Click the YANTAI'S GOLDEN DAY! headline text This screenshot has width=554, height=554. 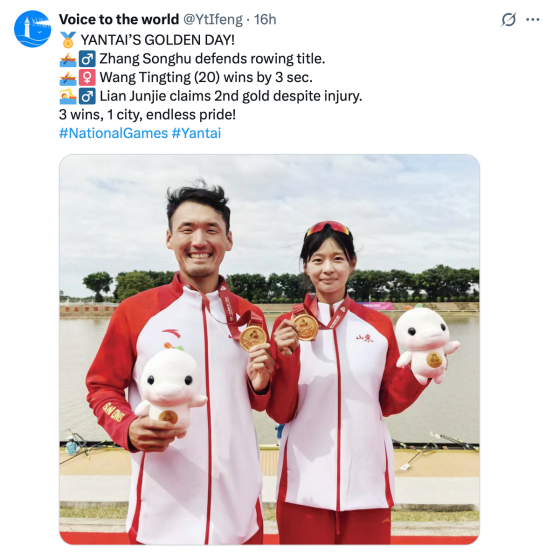(158, 40)
